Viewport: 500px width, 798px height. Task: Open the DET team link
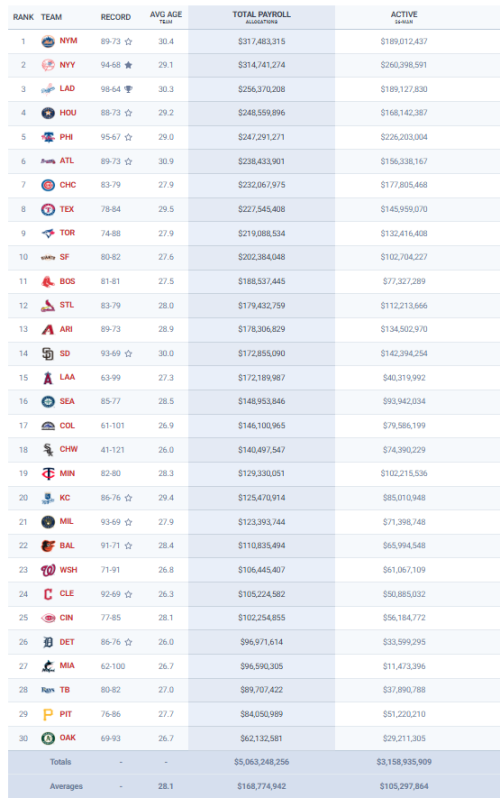click(x=67, y=642)
